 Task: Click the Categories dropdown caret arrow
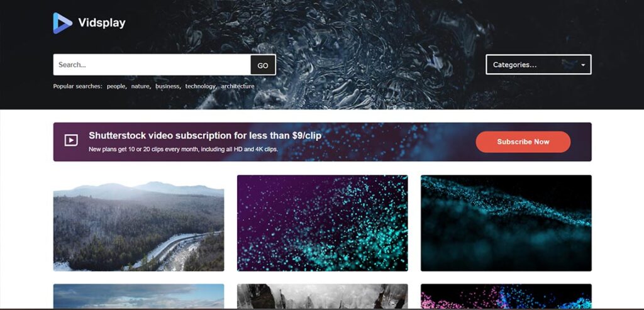point(583,65)
